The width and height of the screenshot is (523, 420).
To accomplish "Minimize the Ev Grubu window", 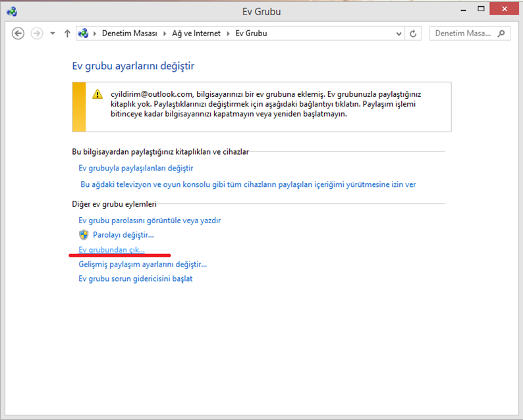I will click(463, 11).
